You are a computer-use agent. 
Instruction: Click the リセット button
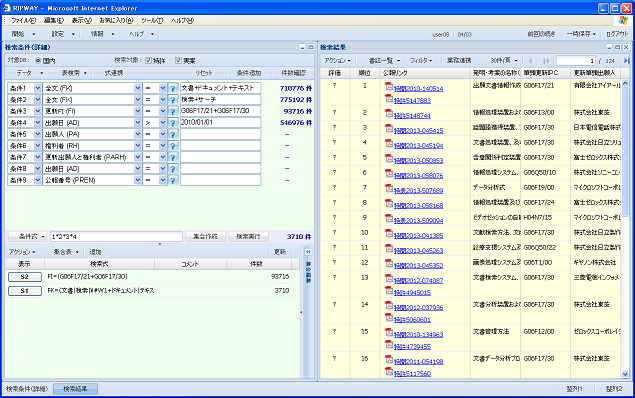tap(204, 73)
